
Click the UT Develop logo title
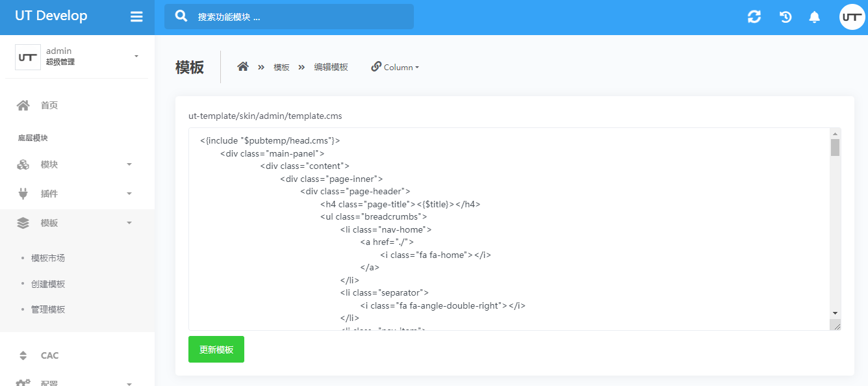[x=51, y=16]
